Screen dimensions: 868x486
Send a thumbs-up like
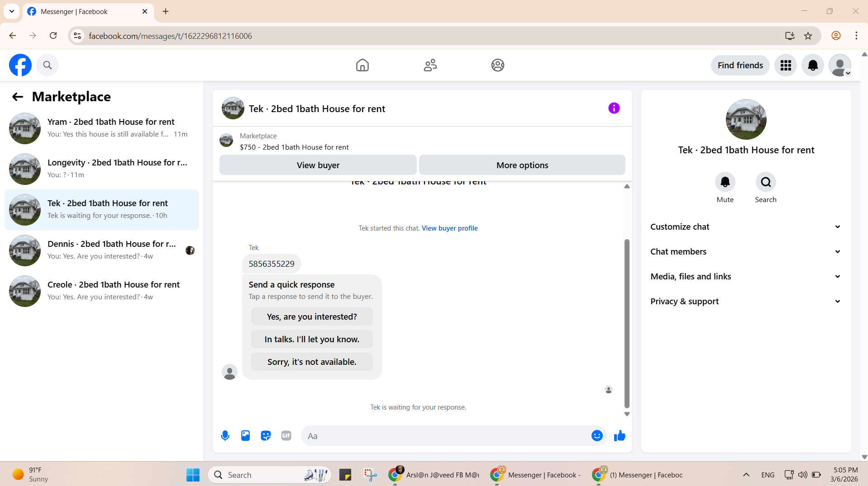pyautogui.click(x=620, y=436)
